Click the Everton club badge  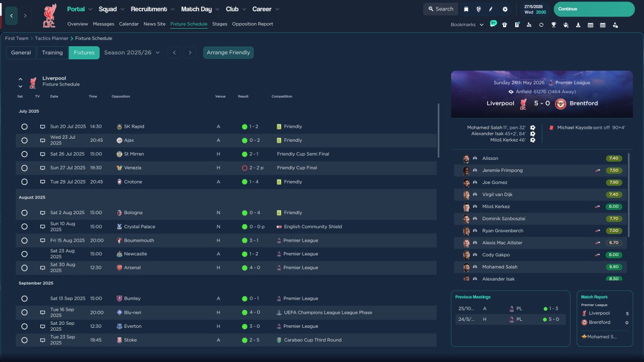click(119, 326)
